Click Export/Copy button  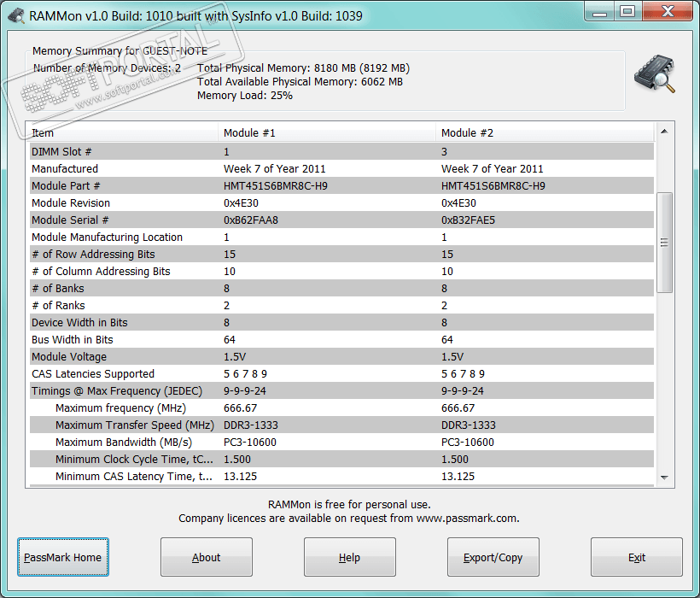click(493, 557)
